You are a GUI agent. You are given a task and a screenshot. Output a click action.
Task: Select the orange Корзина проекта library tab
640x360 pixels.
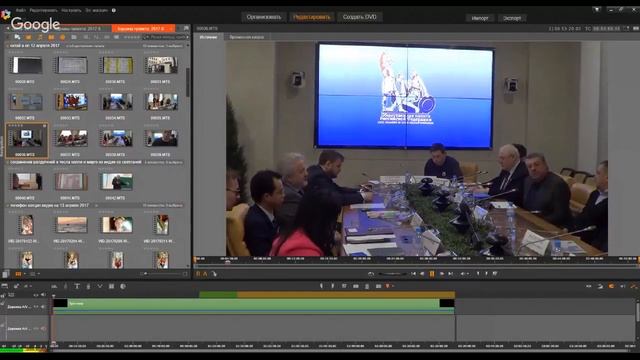[x=144, y=29]
